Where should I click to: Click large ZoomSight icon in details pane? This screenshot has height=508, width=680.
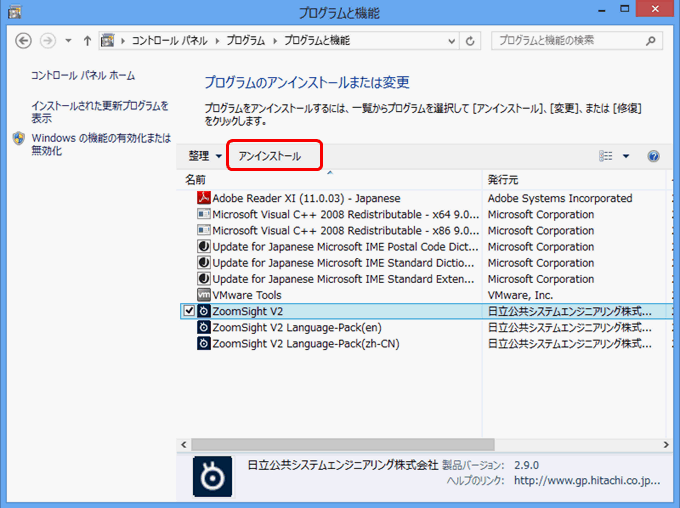coord(212,476)
